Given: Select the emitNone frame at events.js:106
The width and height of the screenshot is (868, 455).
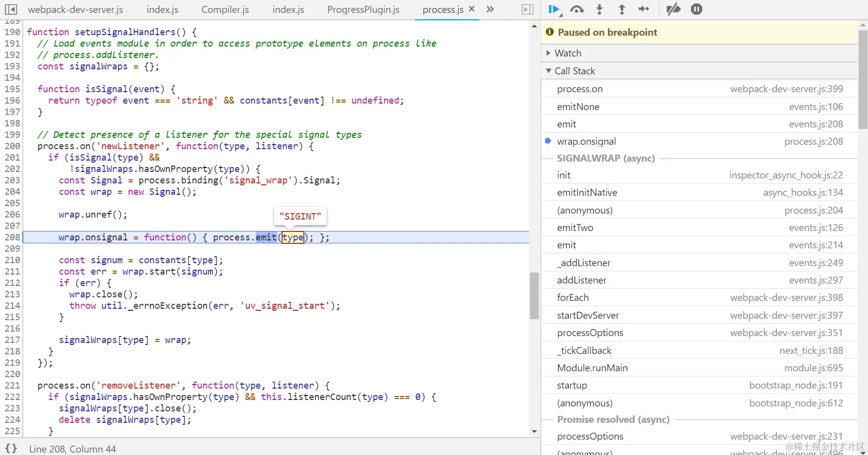Looking at the screenshot, I should pos(699,107).
